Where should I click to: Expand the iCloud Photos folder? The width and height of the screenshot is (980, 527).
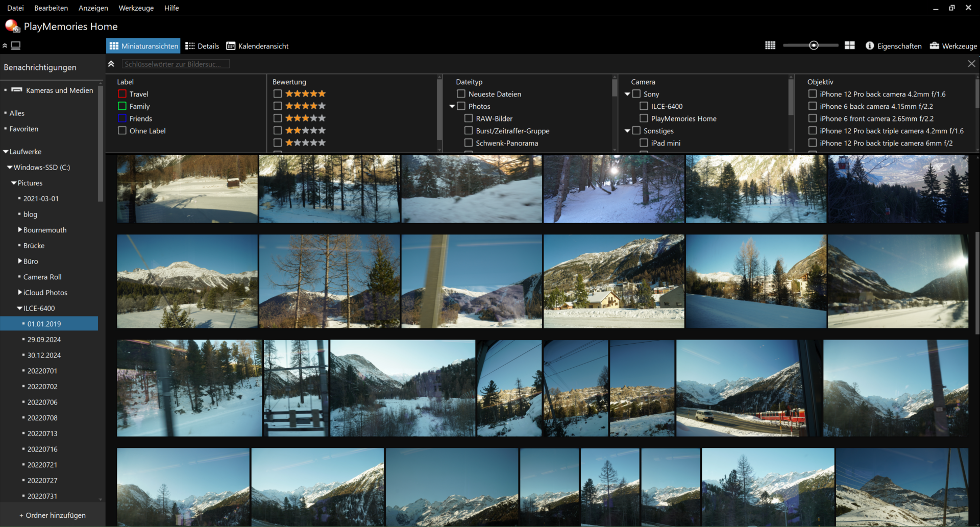coord(20,292)
